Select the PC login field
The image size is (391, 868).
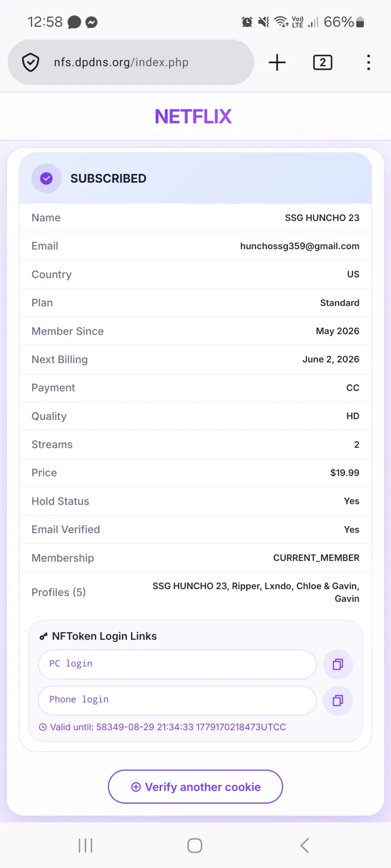(177, 665)
